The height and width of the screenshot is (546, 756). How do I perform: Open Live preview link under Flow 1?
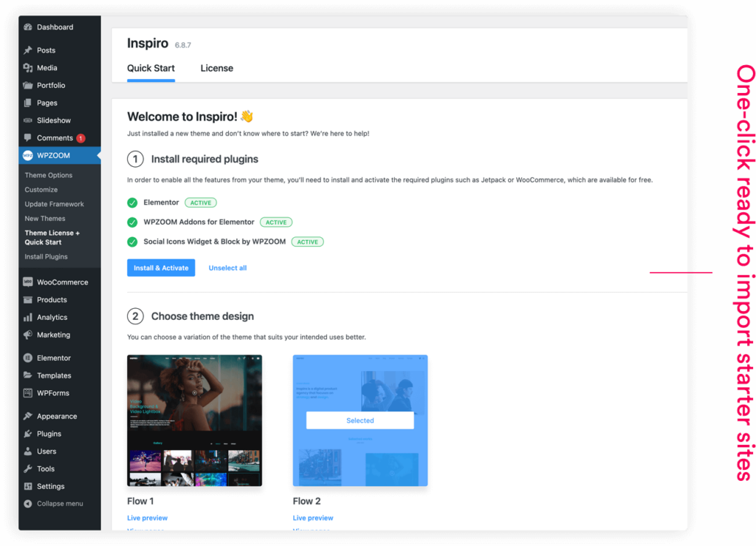tap(148, 517)
